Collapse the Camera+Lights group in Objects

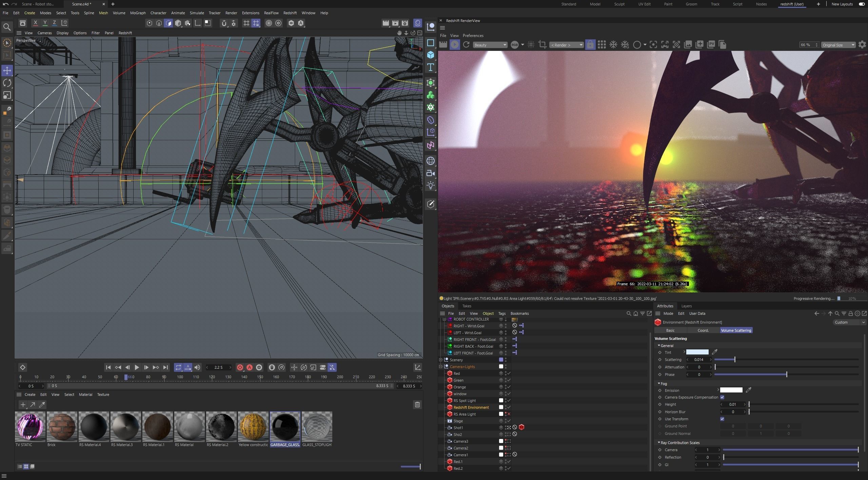(x=441, y=367)
